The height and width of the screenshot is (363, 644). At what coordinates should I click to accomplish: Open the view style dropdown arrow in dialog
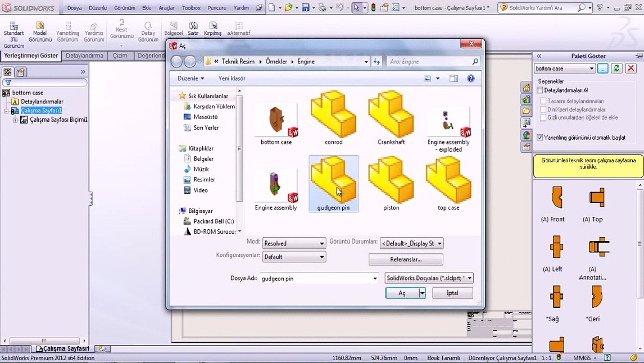click(437, 78)
